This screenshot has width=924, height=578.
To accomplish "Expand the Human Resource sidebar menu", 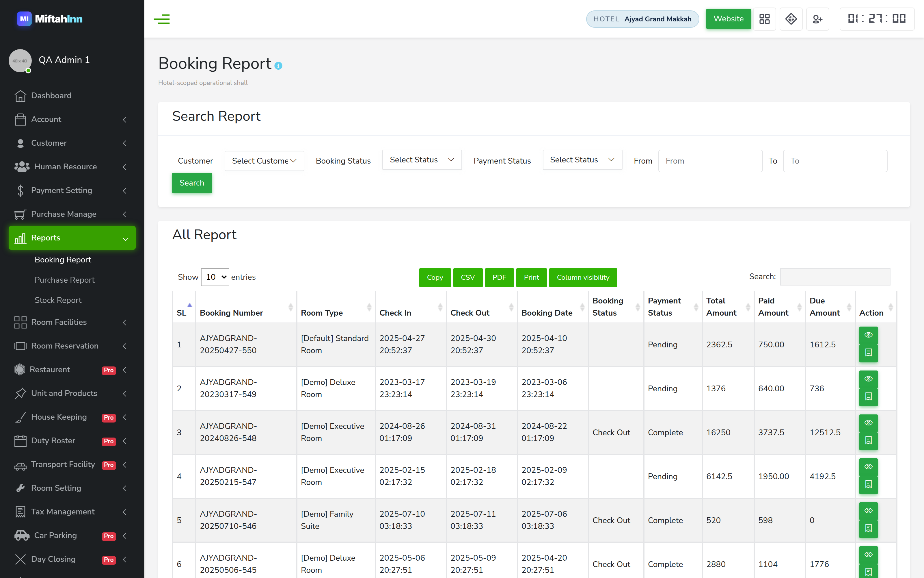I will tap(72, 167).
